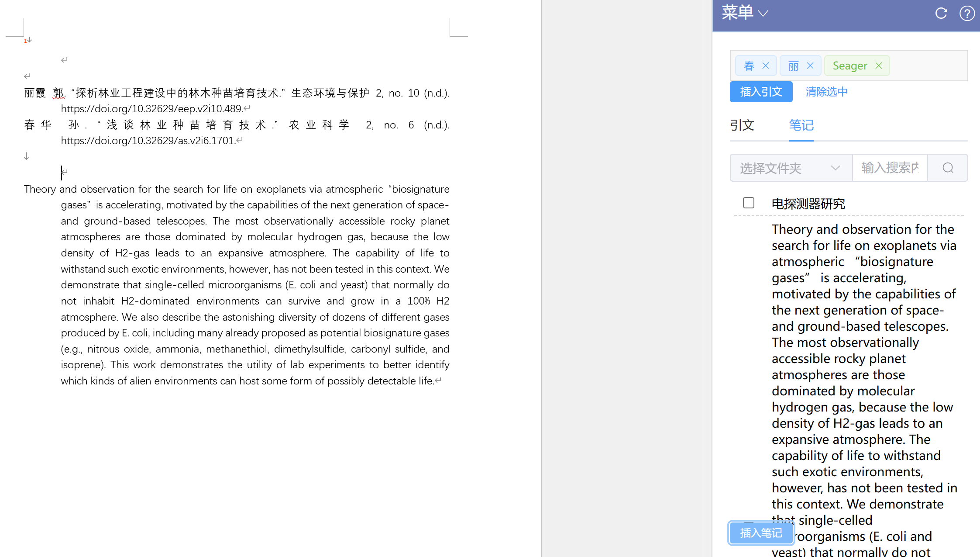Select the 丽 tag label
The image size is (980, 557).
coord(794,66)
